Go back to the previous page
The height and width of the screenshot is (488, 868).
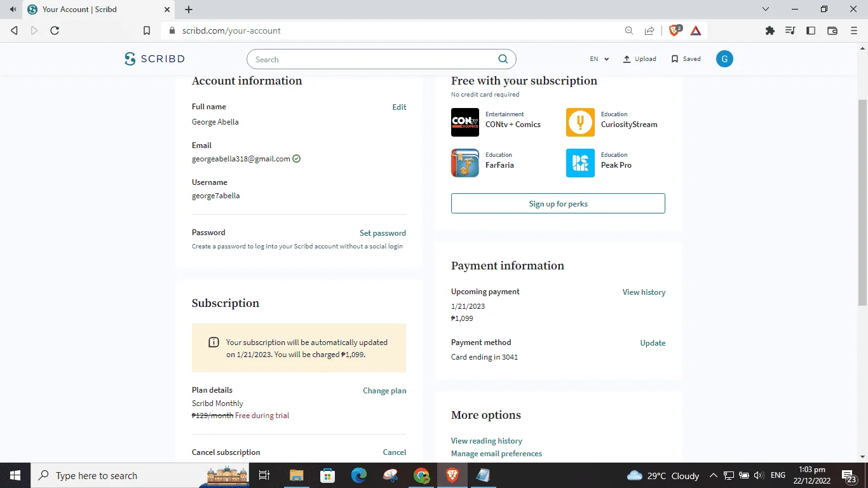click(x=15, y=30)
